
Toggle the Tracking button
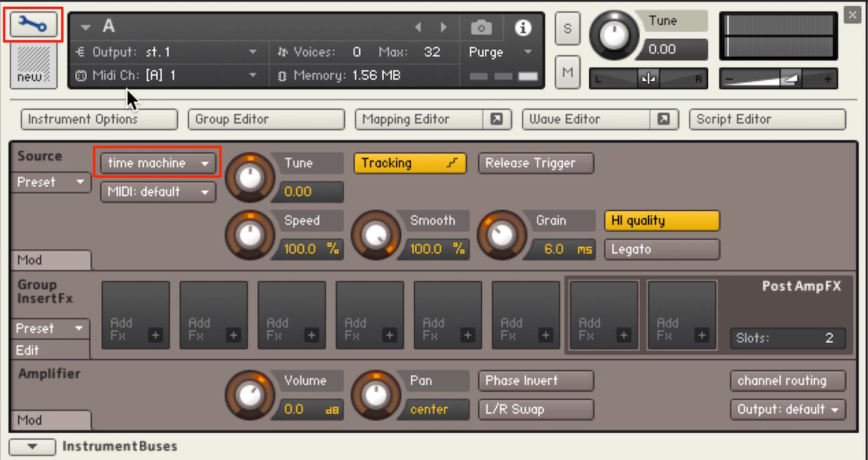pos(410,163)
